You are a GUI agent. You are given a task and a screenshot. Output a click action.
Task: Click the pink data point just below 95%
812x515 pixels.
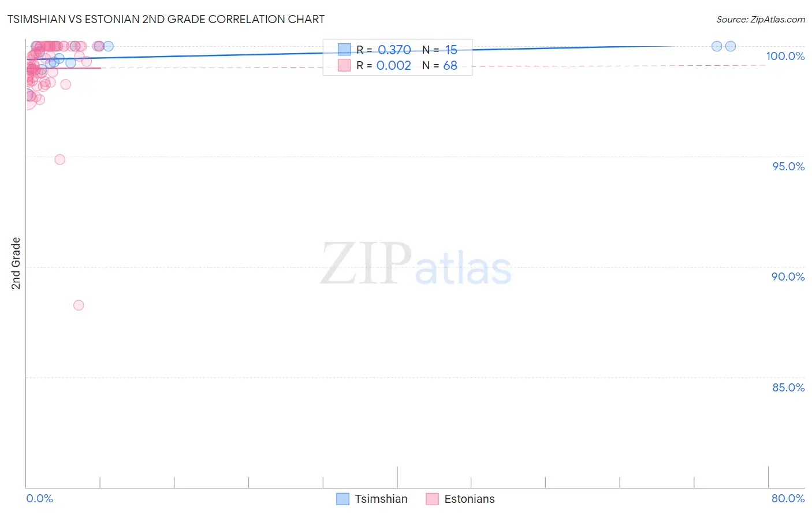point(59,159)
